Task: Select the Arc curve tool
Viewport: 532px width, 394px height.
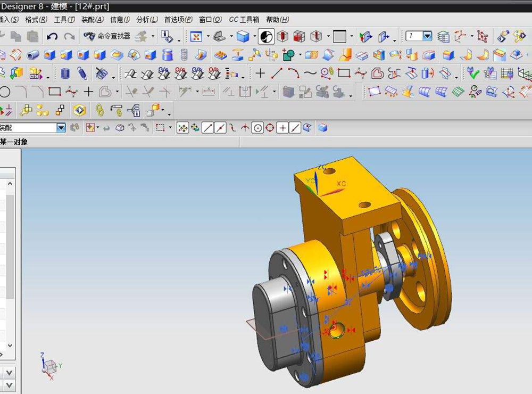Action: point(294,73)
